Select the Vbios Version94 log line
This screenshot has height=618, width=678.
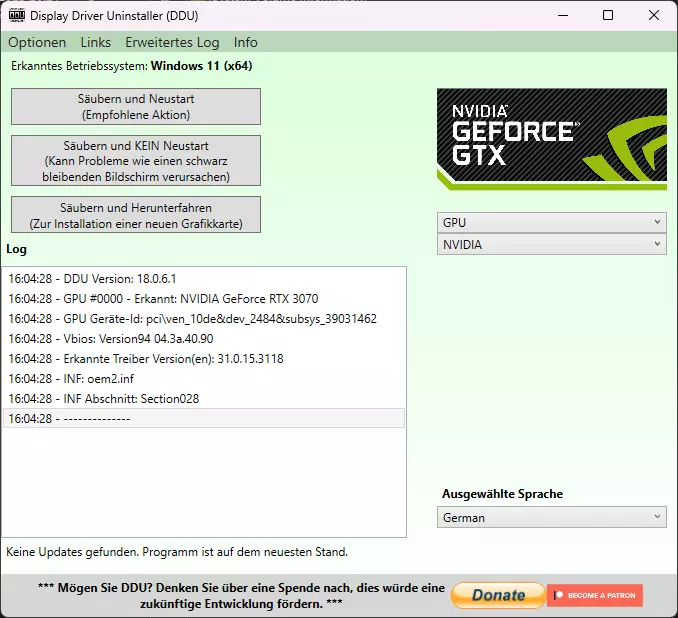pos(204,339)
